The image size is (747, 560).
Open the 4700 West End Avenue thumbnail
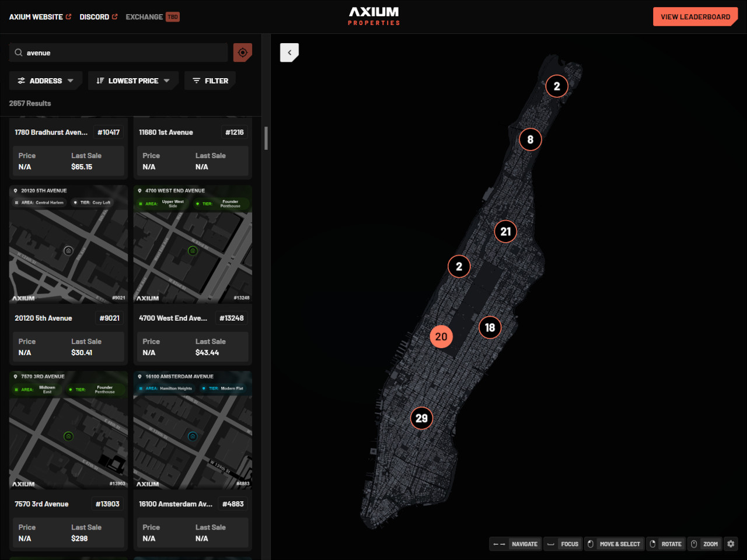(193, 245)
